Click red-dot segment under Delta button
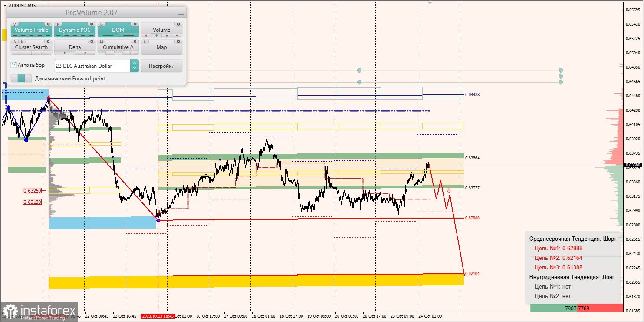The width and height of the screenshot is (644, 322). pos(85,53)
